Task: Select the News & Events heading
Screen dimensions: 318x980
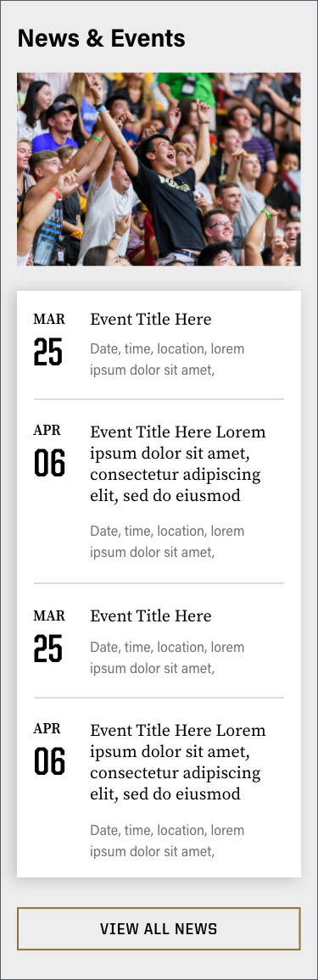Action: click(101, 39)
